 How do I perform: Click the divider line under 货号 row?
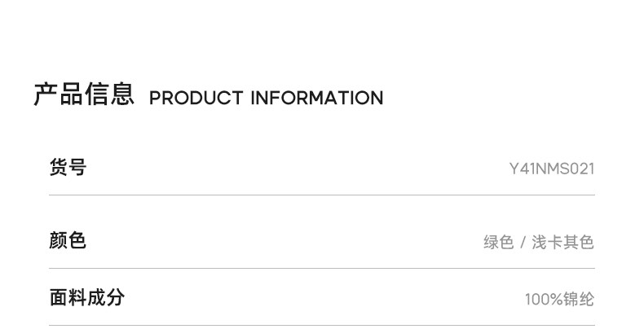pyautogui.click(x=321, y=195)
